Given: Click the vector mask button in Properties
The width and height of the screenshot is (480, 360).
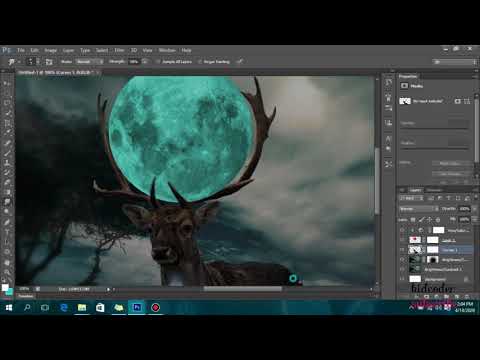Looking at the screenshot, I should tap(467, 101).
